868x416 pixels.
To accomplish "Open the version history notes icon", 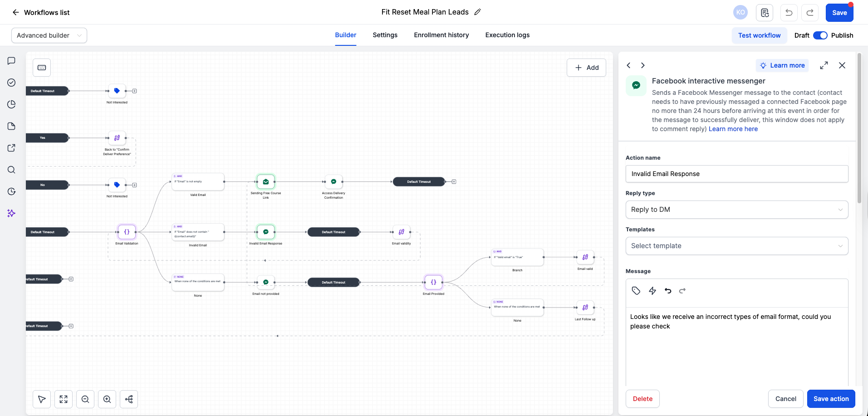I will [x=765, y=13].
